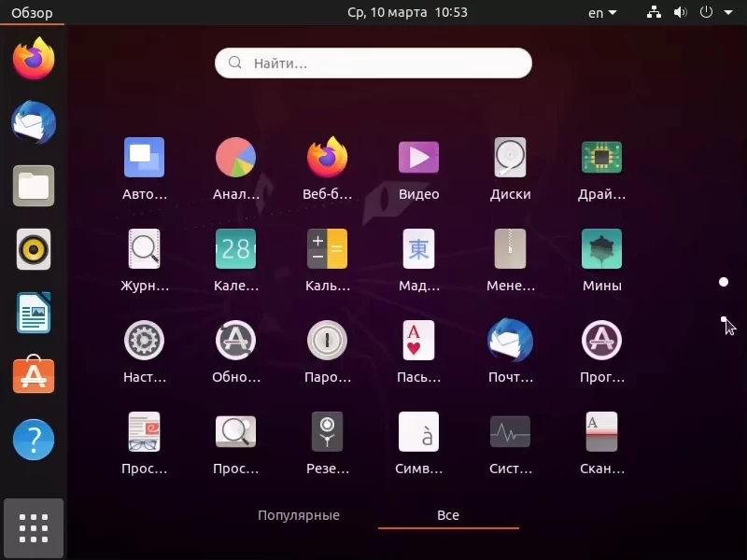Open the Наст… settings app
The height and width of the screenshot is (560, 747).
(145, 341)
